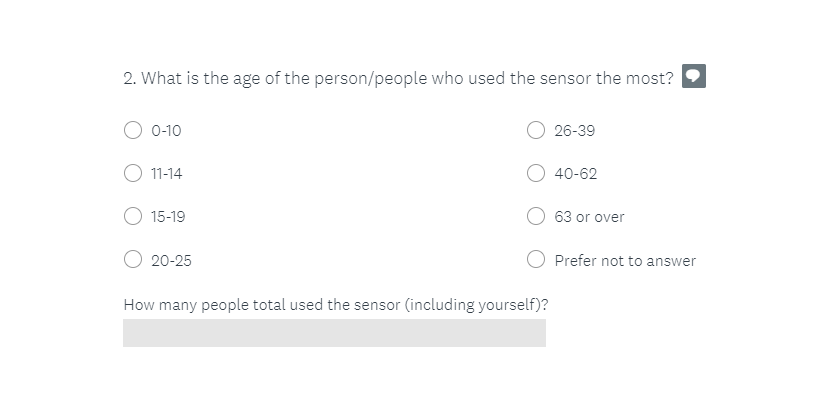This screenshot has height=399, width=817.
Task: Select the 26-39 radio button
Action: (x=536, y=130)
